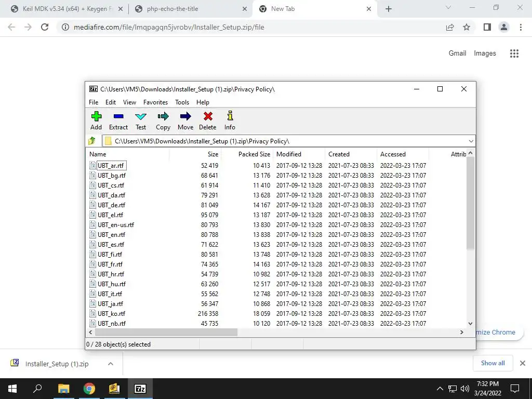The height and width of the screenshot is (399, 532).
Task: Click the vertical scrollbar thumb in file list
Action: 470,204
